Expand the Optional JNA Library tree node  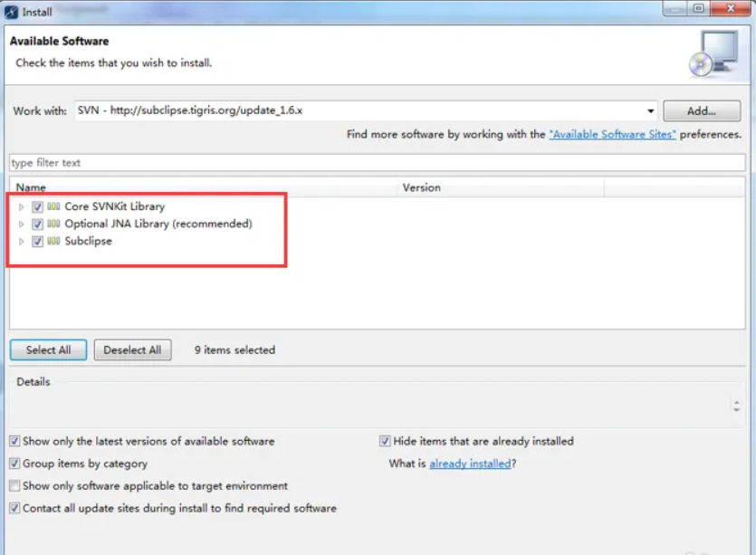click(21, 225)
